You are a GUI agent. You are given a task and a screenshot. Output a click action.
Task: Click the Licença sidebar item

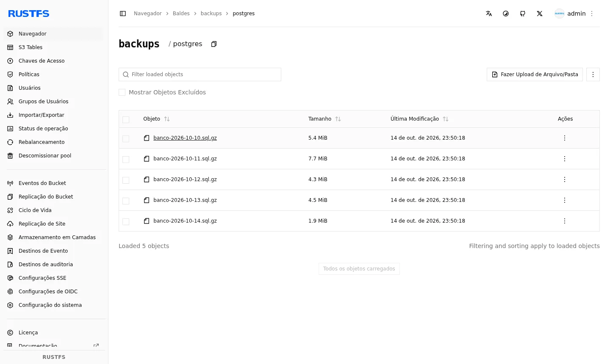coord(53,333)
